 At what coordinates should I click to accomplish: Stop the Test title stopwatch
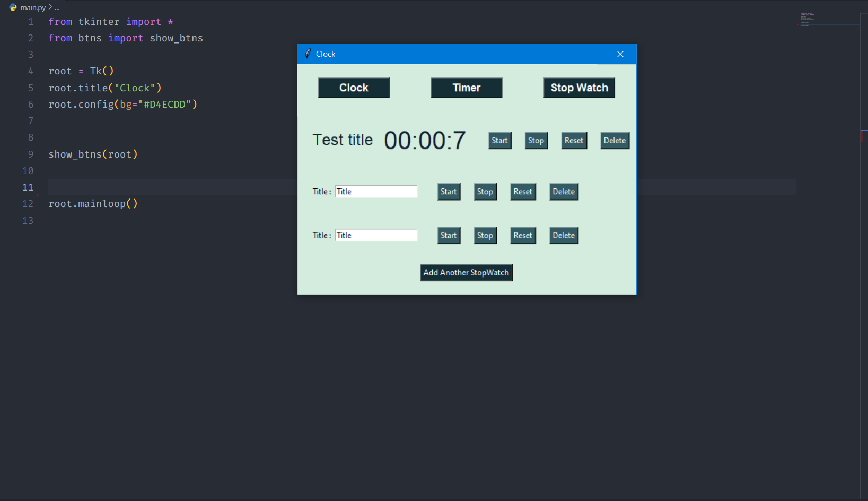coord(536,140)
